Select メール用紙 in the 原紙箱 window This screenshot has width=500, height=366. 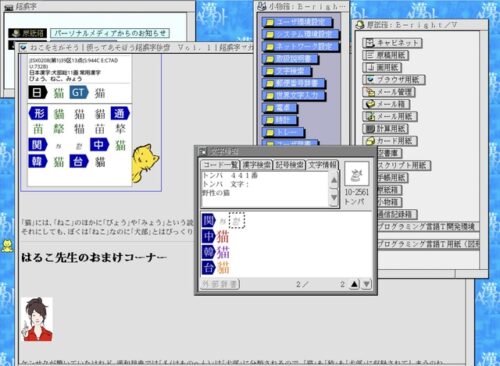click(x=390, y=116)
